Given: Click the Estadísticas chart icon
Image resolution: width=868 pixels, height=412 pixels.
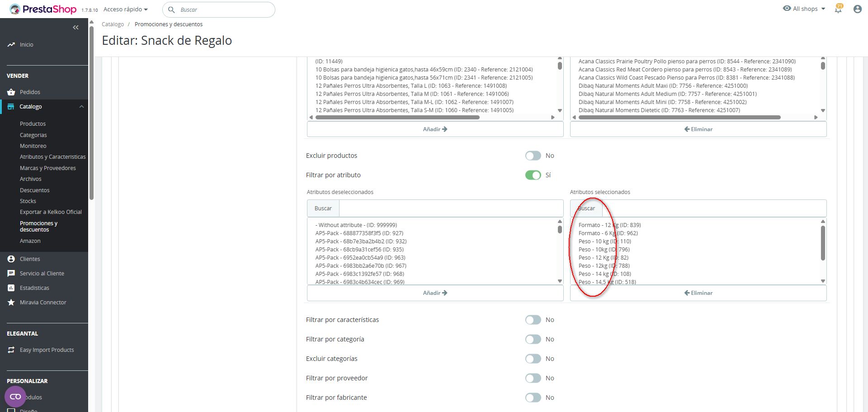Looking at the screenshot, I should pyautogui.click(x=11, y=288).
